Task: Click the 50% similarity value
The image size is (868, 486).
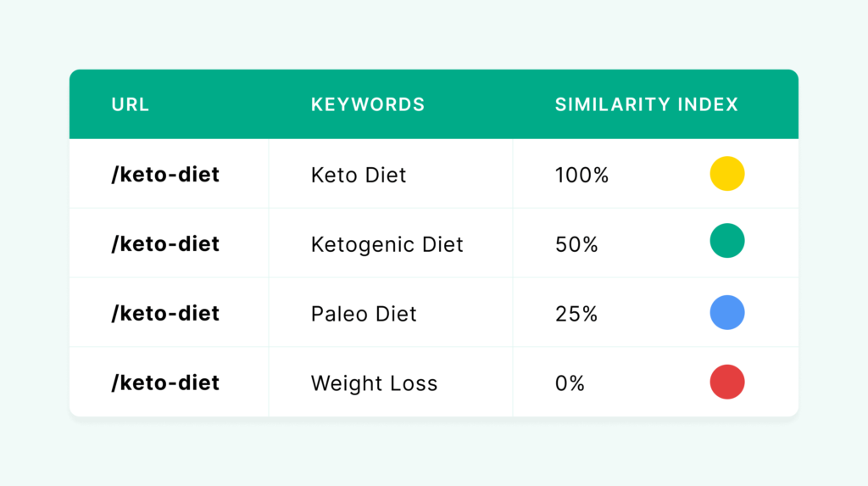Action: [x=576, y=245]
